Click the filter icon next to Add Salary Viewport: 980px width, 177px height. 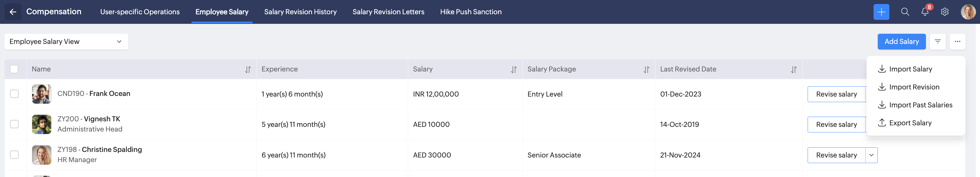coord(937,41)
